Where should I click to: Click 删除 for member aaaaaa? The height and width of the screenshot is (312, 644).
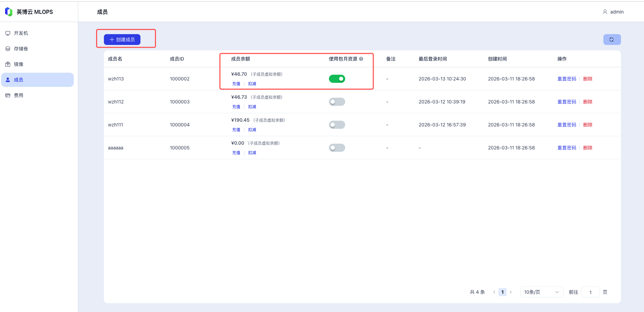click(x=587, y=148)
